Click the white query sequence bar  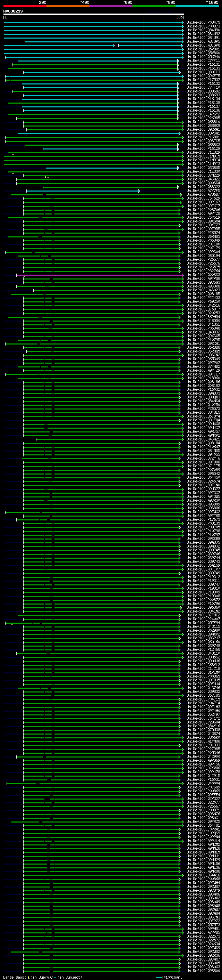[x=94, y=15]
